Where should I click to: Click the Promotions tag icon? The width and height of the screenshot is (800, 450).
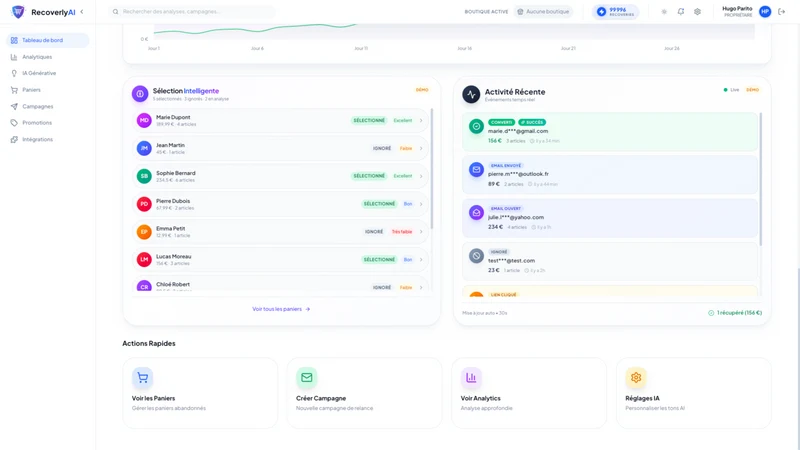[14, 123]
